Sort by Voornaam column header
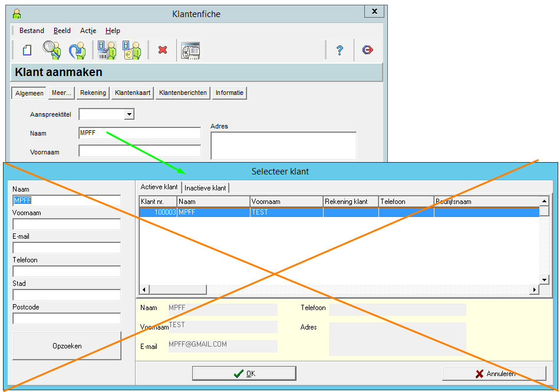 tap(286, 202)
